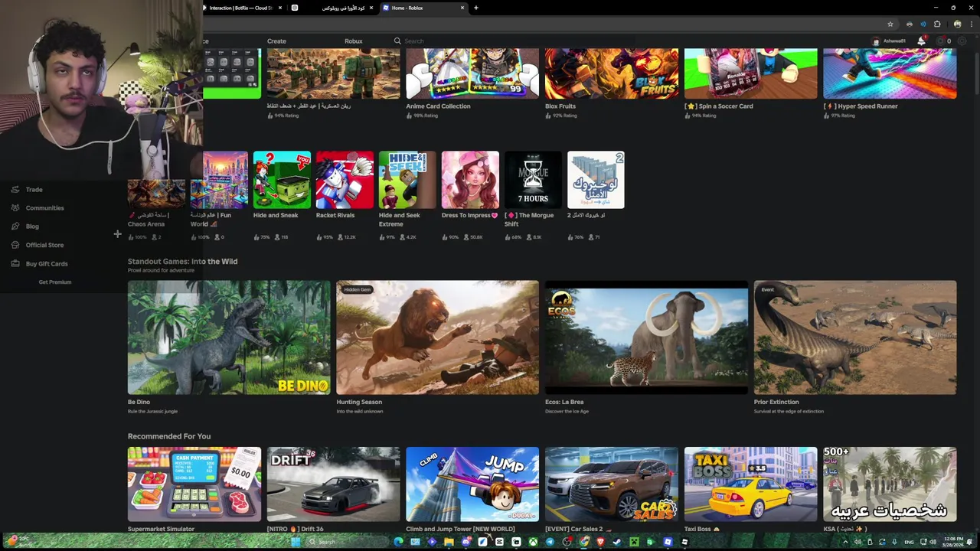Open the Trade sidebar item
Image resolution: width=980 pixels, height=551 pixels.
click(27, 189)
